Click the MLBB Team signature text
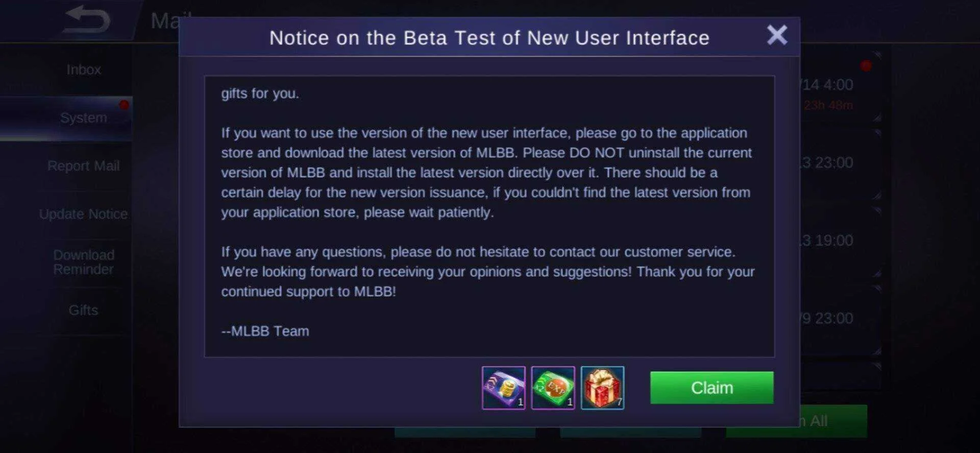Image resolution: width=980 pixels, height=453 pixels. [x=265, y=331]
